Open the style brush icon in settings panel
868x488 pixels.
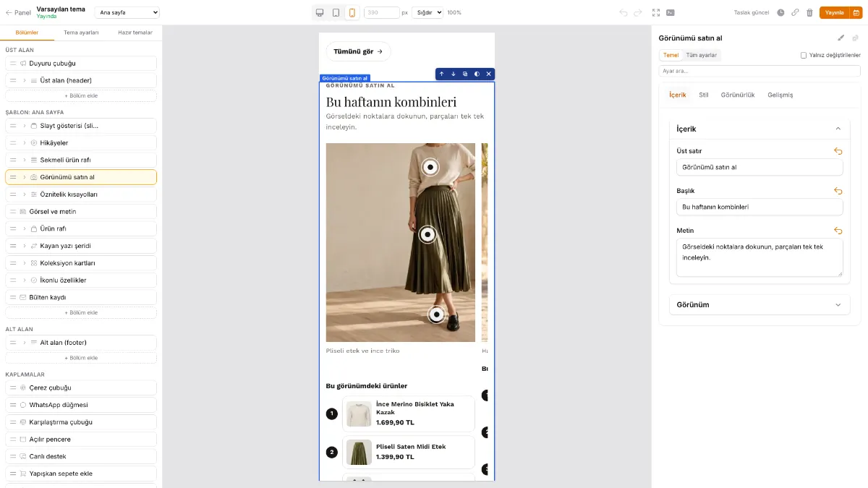(841, 38)
